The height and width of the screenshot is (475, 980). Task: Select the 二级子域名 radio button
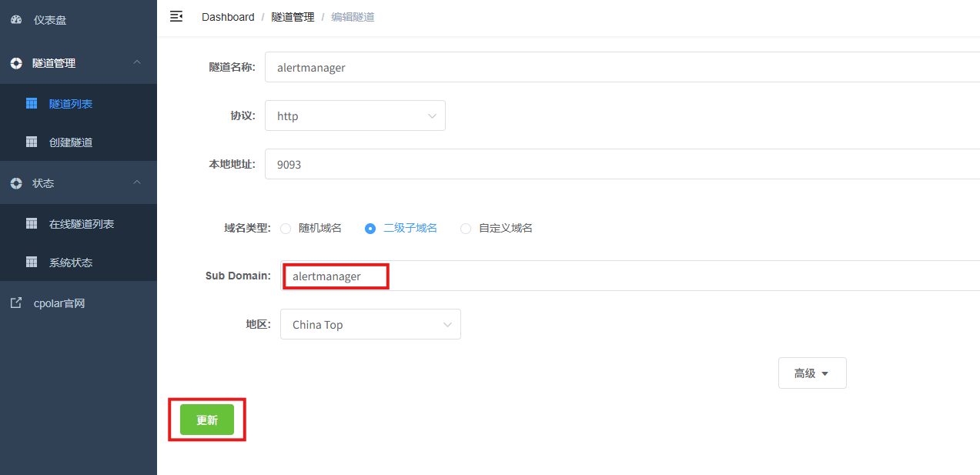(x=370, y=228)
